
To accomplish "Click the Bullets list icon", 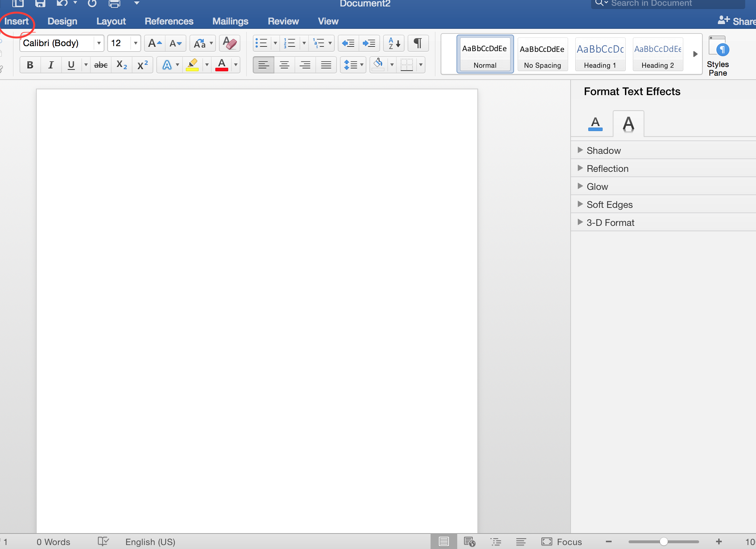I will (261, 43).
